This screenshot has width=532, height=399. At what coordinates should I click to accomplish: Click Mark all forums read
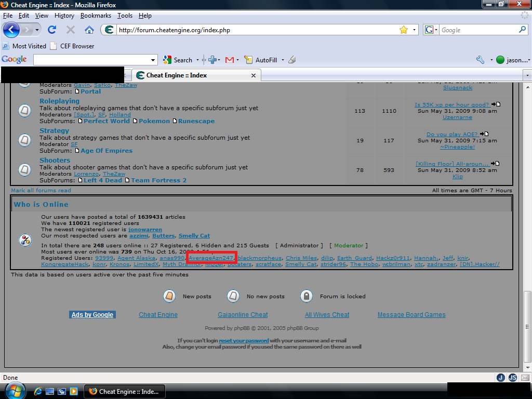pos(41,190)
